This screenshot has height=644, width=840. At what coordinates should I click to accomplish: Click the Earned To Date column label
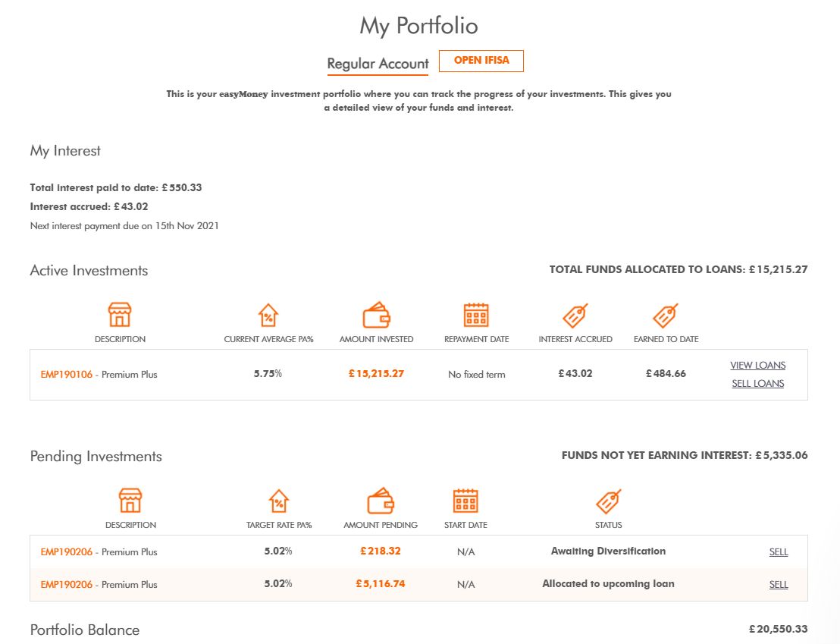[x=666, y=339]
